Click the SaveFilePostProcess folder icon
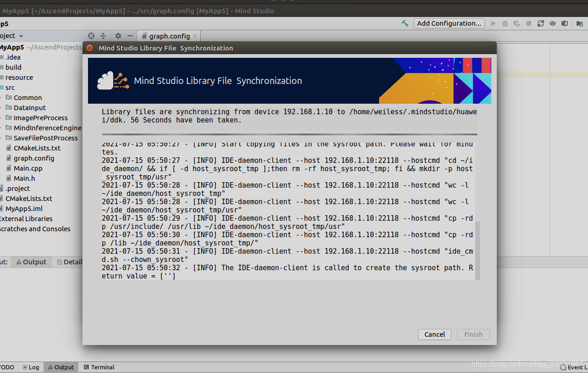The height and width of the screenshot is (373, 588). click(9, 138)
